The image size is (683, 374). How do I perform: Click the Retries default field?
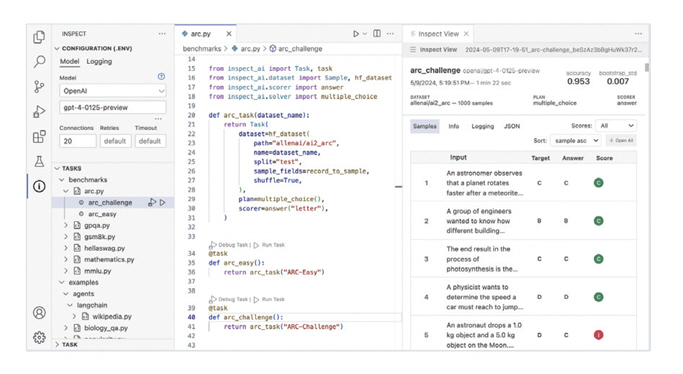[115, 141]
